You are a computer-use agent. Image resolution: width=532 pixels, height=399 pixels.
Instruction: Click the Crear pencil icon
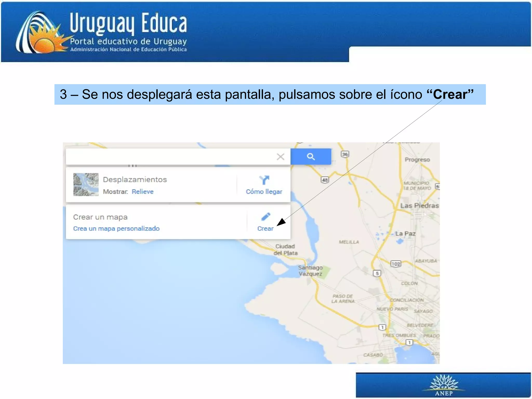coord(265,216)
